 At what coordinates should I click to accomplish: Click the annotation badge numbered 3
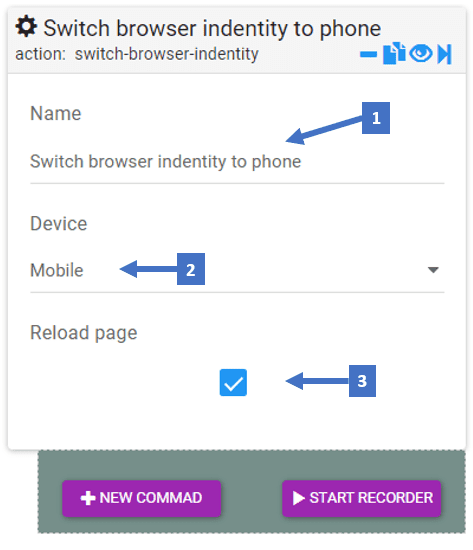click(362, 381)
